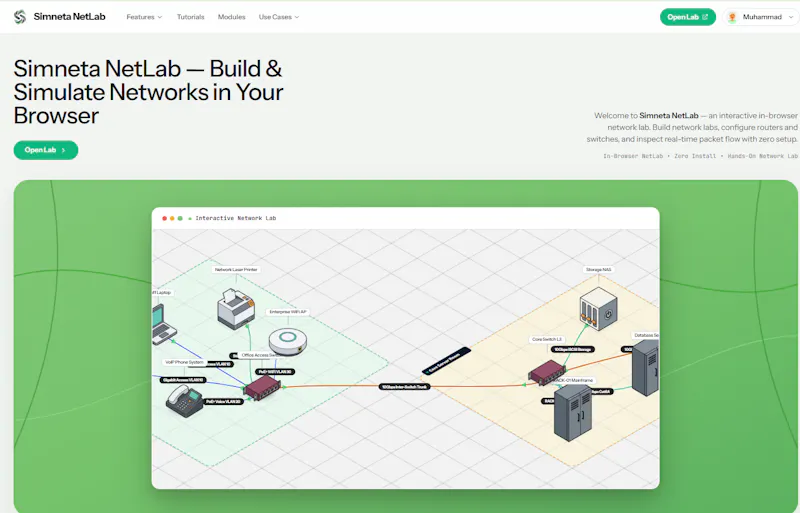Click the Simneta NetLab logo icon
The height and width of the screenshot is (513, 800).
point(20,17)
